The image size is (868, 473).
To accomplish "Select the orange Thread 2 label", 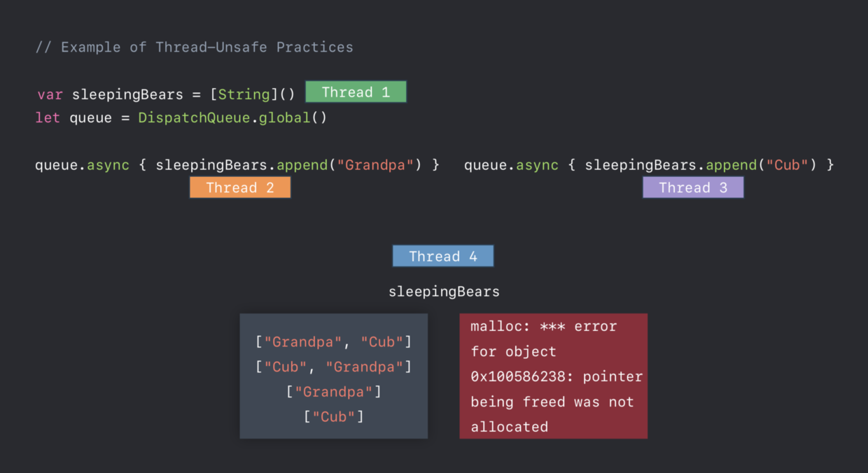I will [240, 188].
